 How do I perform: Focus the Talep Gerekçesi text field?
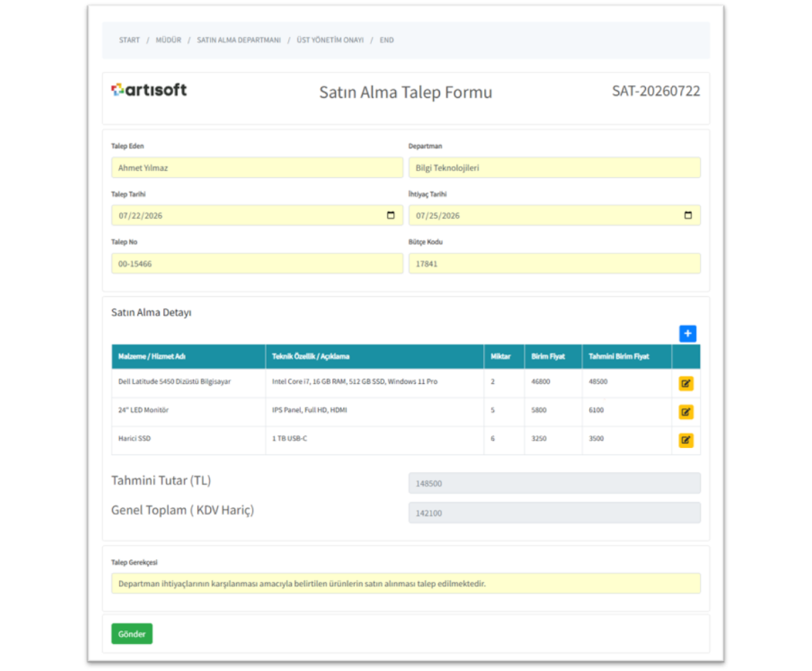[405, 584]
